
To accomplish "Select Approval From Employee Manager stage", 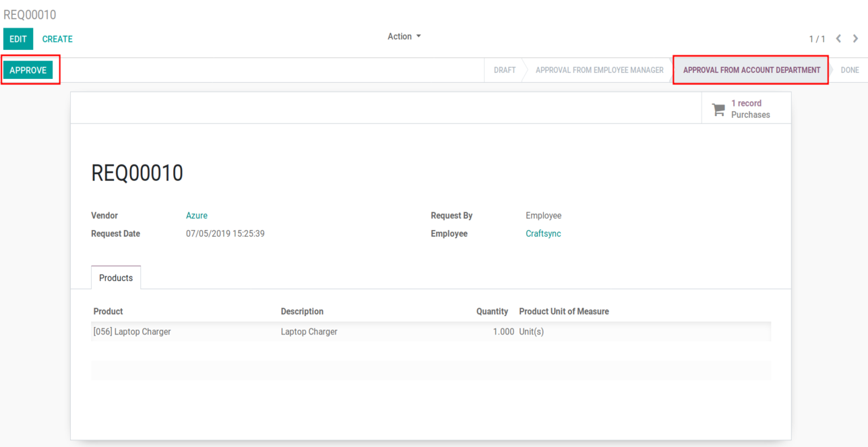I will (x=599, y=70).
